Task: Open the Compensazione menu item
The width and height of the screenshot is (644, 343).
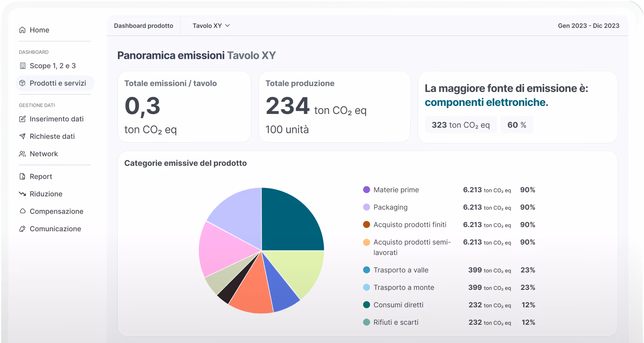Action: [x=56, y=211]
